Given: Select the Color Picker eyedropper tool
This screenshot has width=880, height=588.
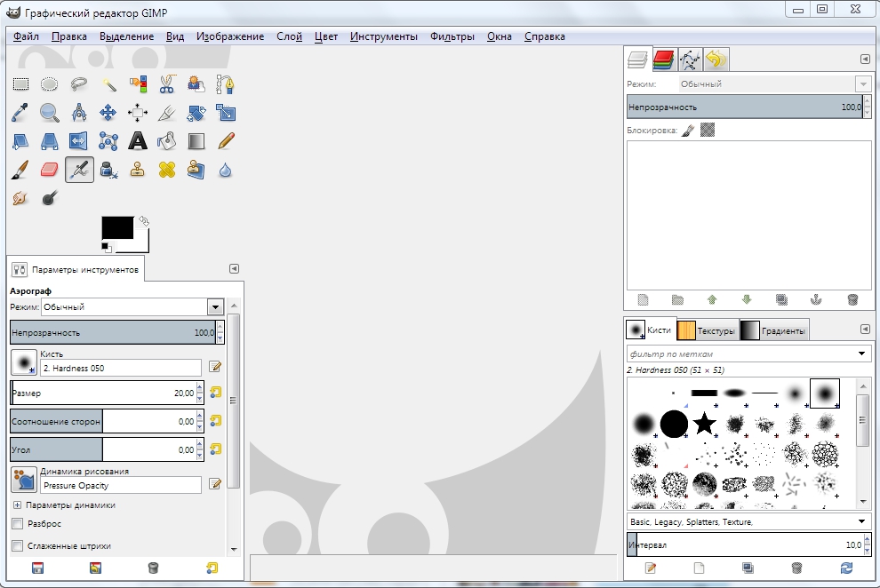Looking at the screenshot, I should click(x=20, y=113).
